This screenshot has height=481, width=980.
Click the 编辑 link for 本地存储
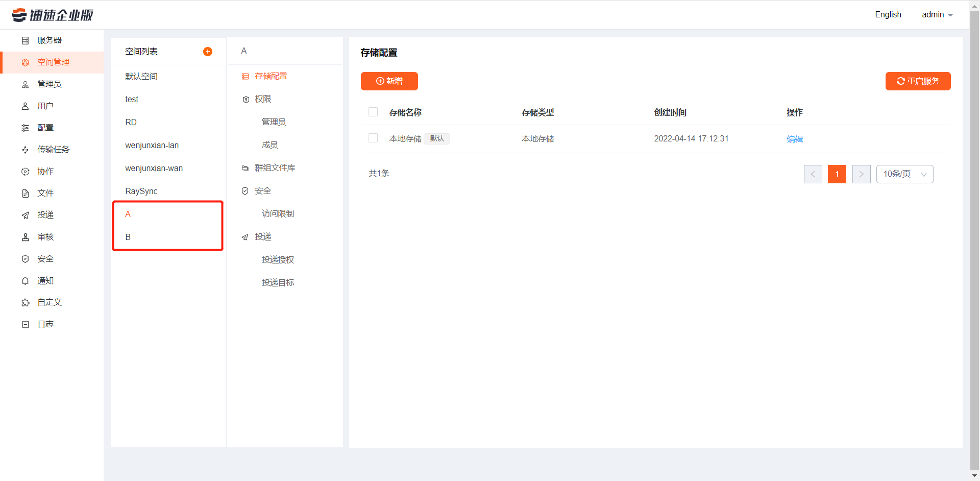(795, 138)
